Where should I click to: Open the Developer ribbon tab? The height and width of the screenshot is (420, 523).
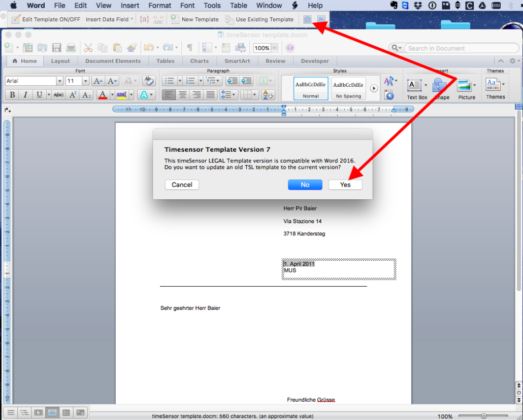pyautogui.click(x=315, y=61)
